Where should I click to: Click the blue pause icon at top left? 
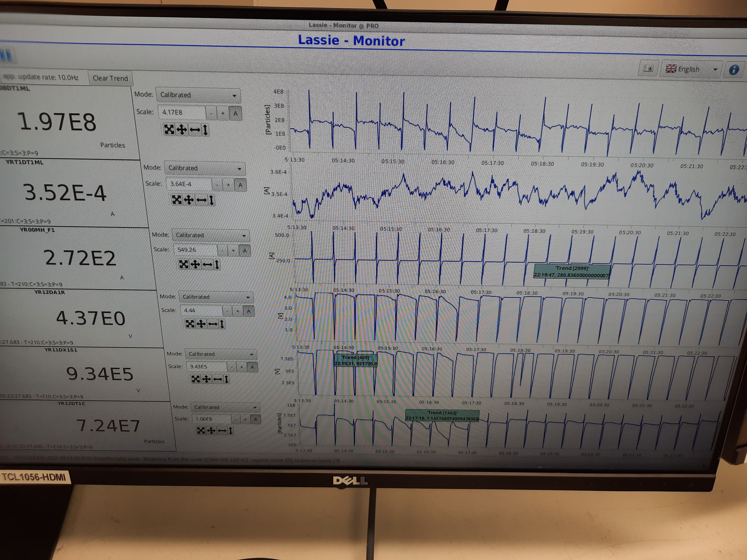[x=6, y=55]
